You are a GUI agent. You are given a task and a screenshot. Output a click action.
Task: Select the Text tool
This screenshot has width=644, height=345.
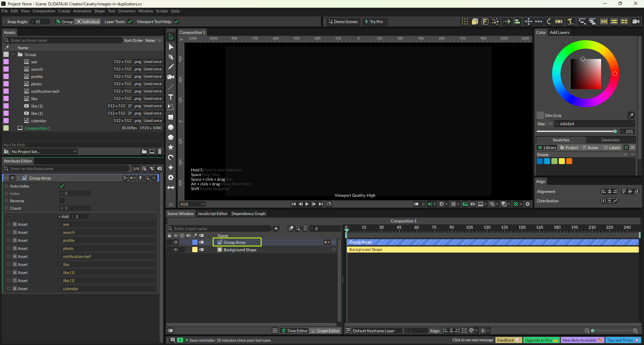[x=171, y=97]
